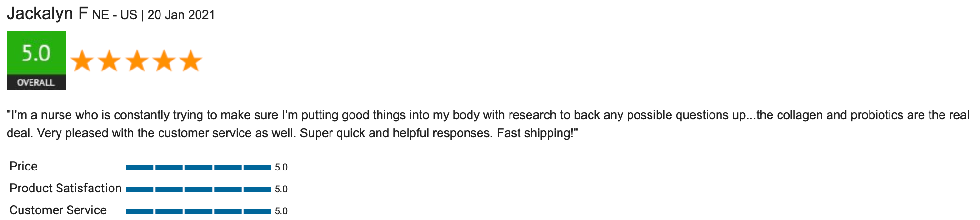
Task: Click the Price rating bar
Action: (198, 167)
